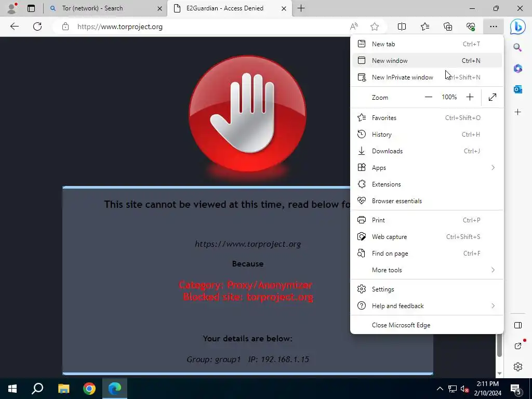Open Downloads menu entry
This screenshot has height=399, width=532.
coord(427,151)
